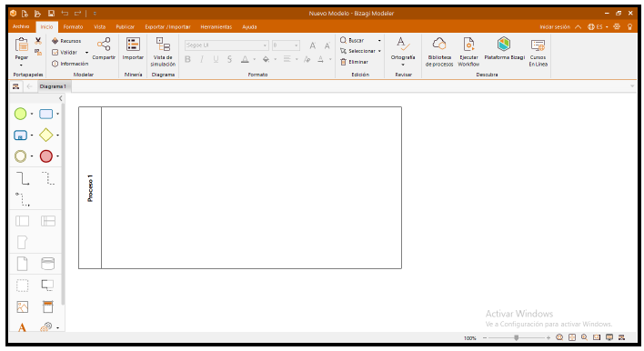
Task: Open the Ayuda tab
Action: tap(249, 26)
